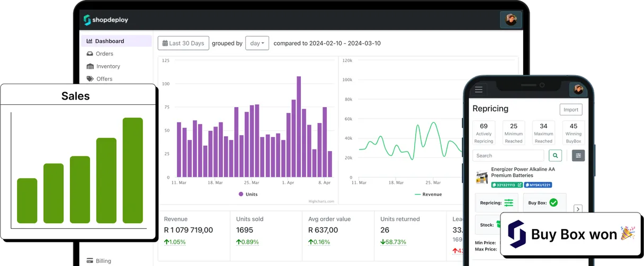Open the grey filter sliders button
The height and width of the screenshot is (266, 644).
pos(578,155)
